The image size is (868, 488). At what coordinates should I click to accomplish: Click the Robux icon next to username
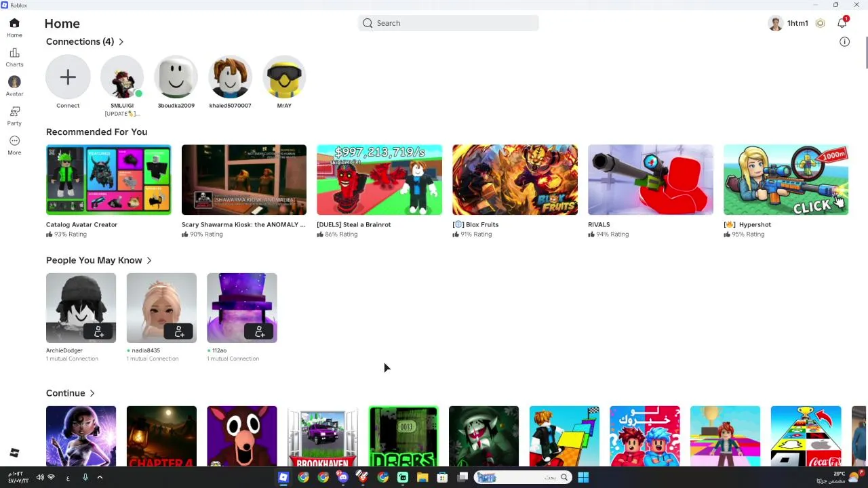pyautogui.click(x=820, y=23)
